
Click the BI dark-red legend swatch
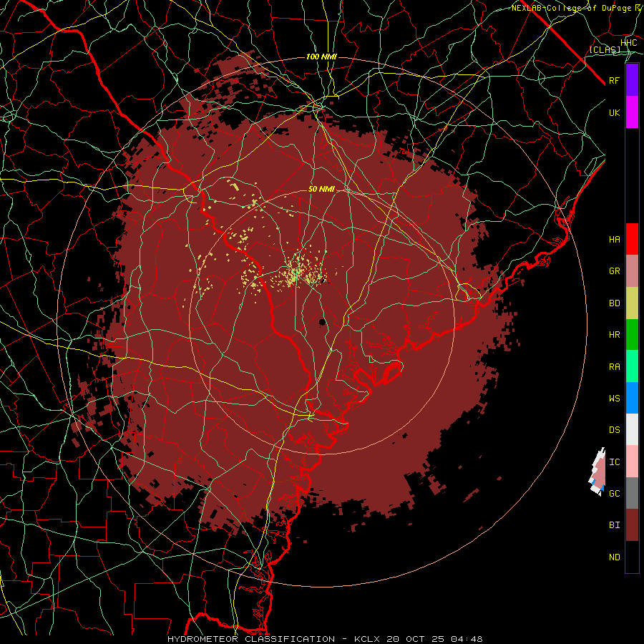coord(632,525)
